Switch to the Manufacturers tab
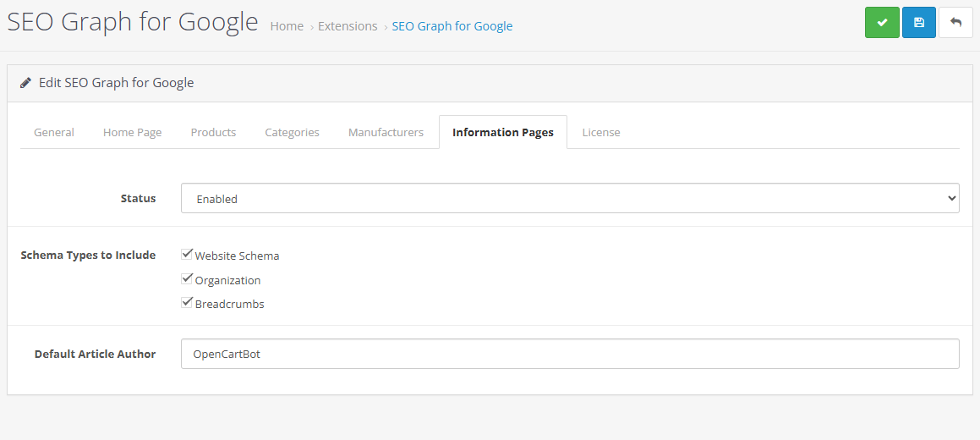This screenshot has height=440, width=980. pyautogui.click(x=386, y=132)
